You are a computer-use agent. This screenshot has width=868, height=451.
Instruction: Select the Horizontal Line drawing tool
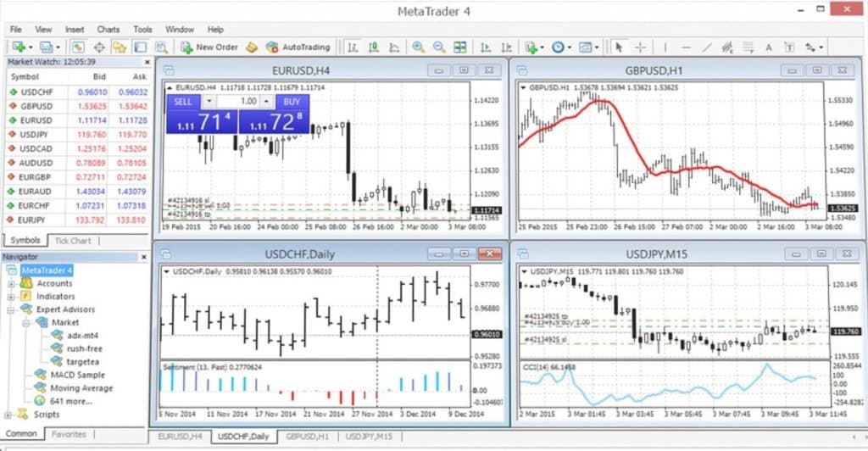(686, 47)
